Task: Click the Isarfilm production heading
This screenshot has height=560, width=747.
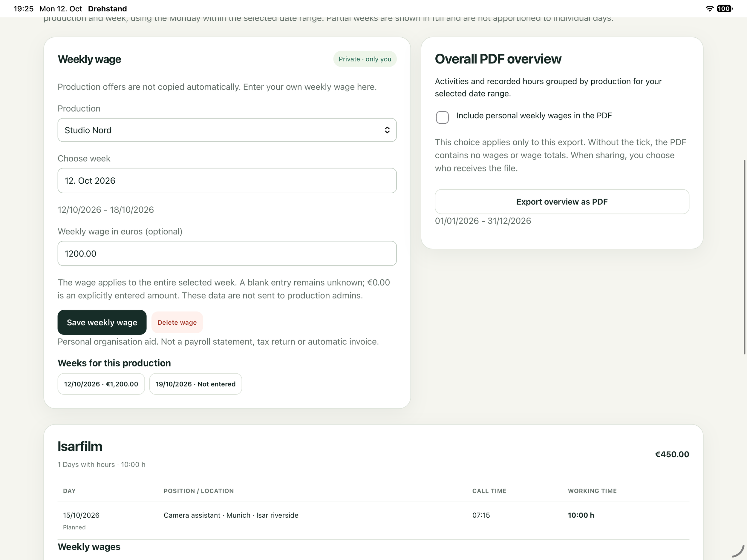Action: point(80,446)
